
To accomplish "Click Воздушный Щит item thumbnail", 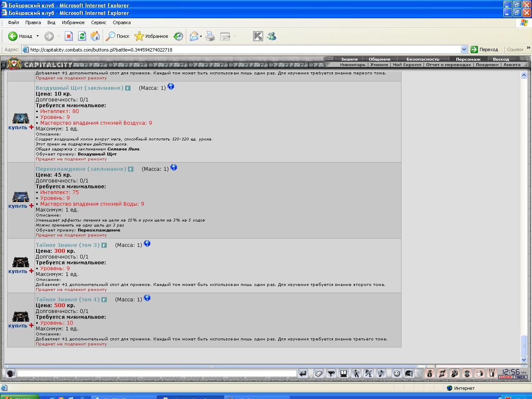I will (x=20, y=118).
